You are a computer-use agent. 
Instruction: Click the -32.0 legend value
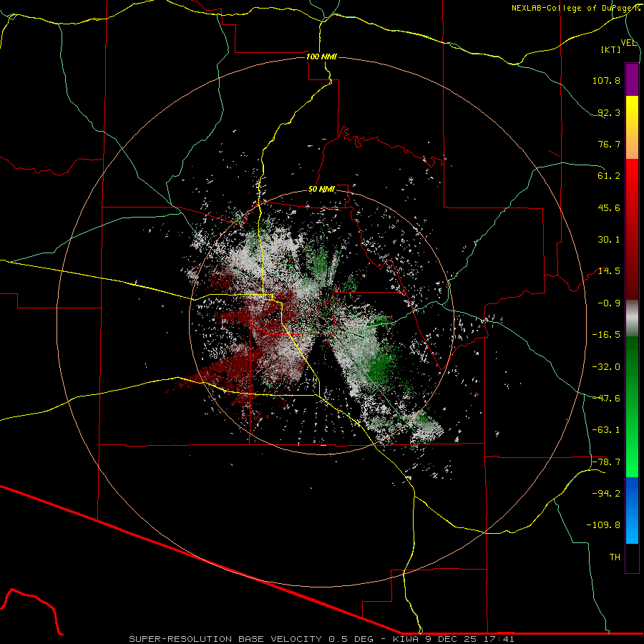point(606,367)
